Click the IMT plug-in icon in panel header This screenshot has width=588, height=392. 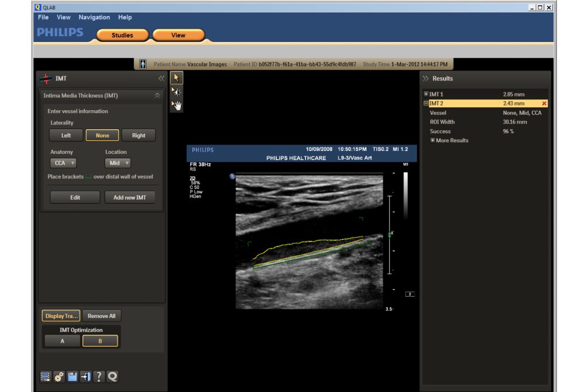[46, 78]
